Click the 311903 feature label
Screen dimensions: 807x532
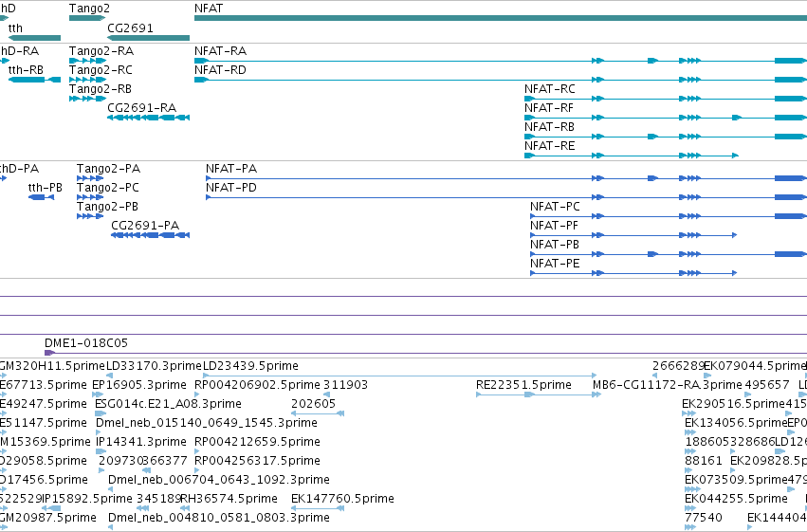pyautogui.click(x=345, y=385)
